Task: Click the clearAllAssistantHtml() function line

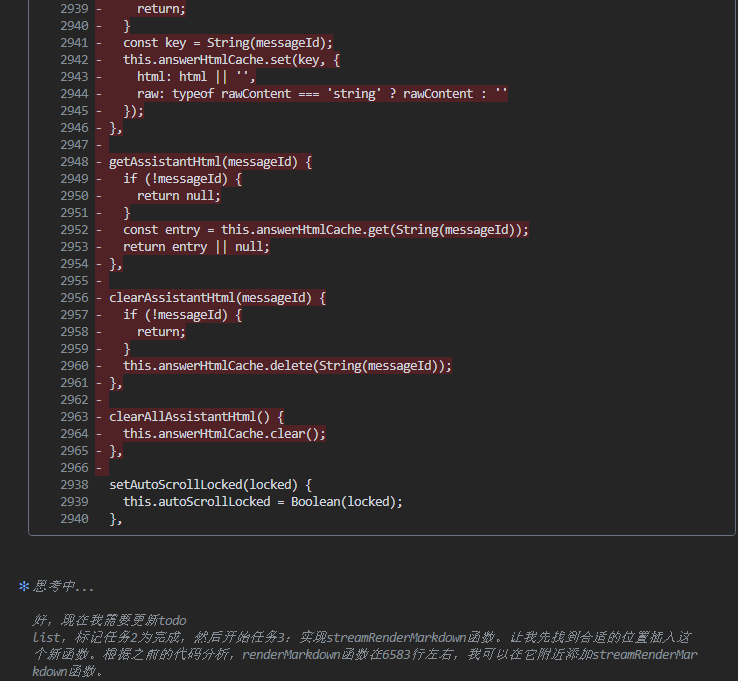Action: click(197, 417)
